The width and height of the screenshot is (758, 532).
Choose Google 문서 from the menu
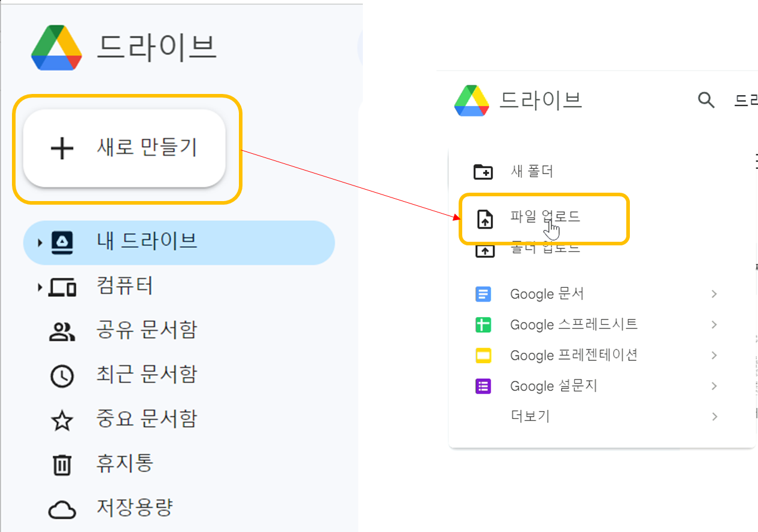click(547, 294)
